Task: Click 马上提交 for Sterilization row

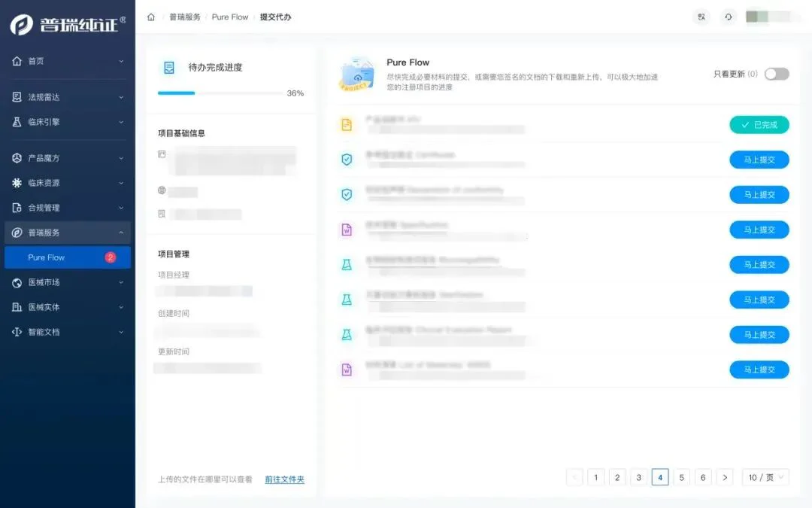Action: 759,300
